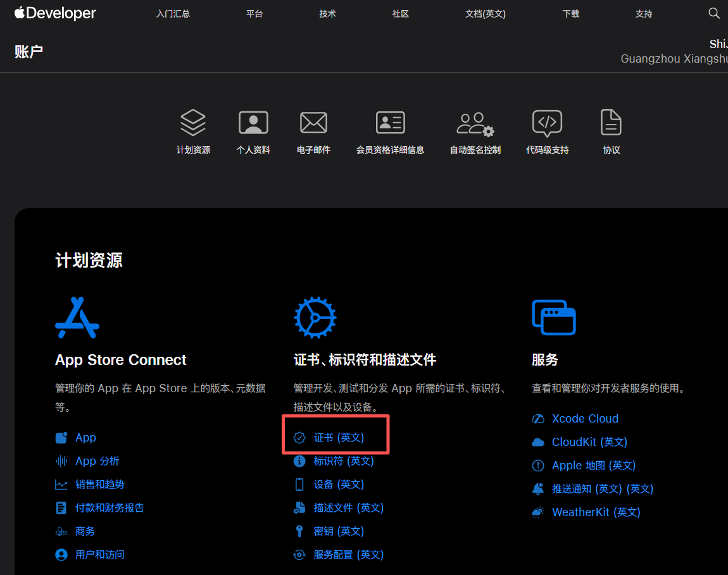Click the large certificates gear icon
Screen dimensions: 728x575
[315, 318]
